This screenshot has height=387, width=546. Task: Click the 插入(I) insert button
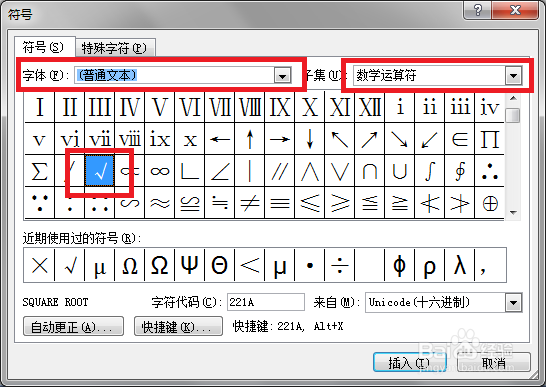[410, 363]
